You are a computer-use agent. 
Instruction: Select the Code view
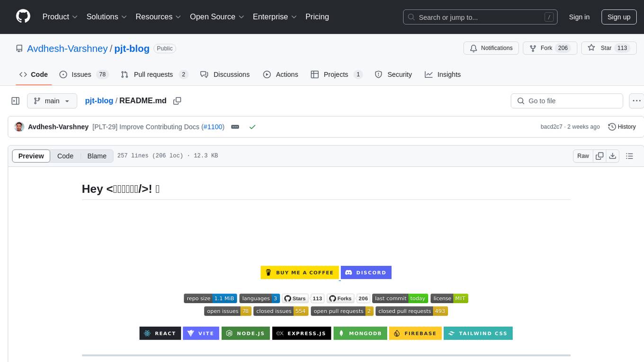65,156
